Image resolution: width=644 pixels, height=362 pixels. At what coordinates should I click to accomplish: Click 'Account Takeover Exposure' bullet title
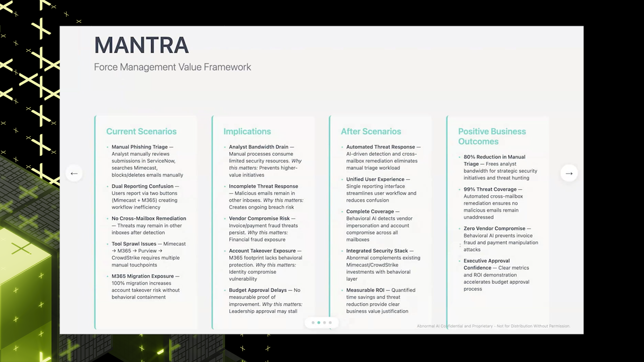pyautogui.click(x=262, y=251)
